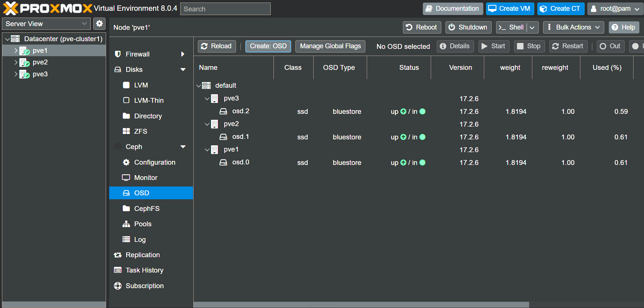
Task: Click the Subscription lifebuoy icon
Action: tap(118, 286)
